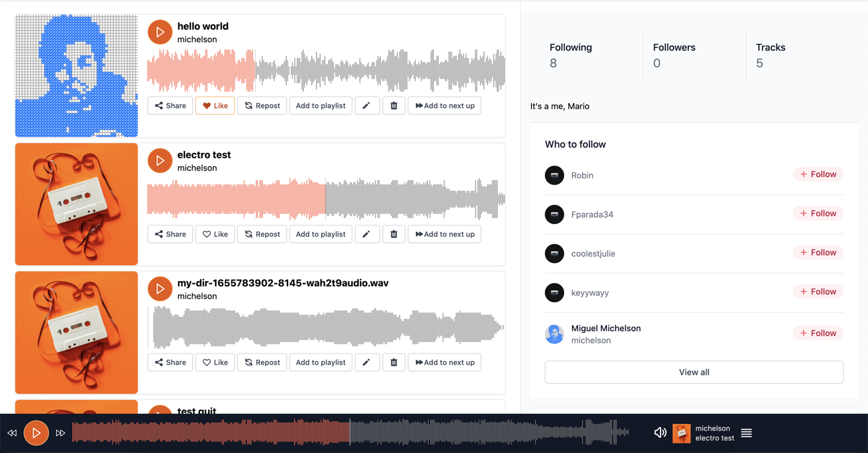
Task: Open the Following count stat
Action: pos(571,55)
